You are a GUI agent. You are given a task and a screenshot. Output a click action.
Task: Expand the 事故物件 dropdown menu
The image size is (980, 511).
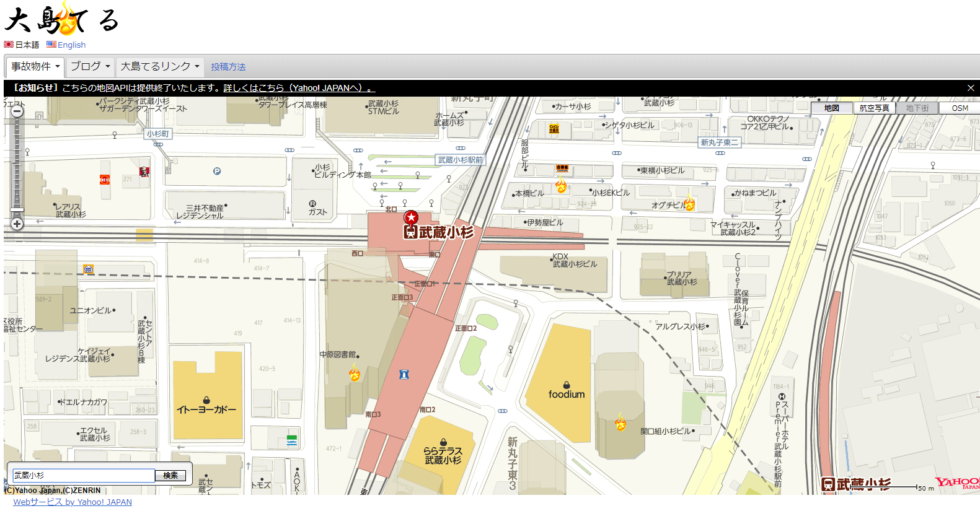click(x=36, y=66)
